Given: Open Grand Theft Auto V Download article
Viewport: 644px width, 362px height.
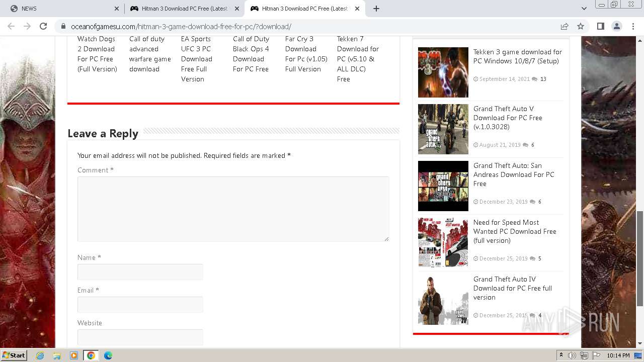Looking at the screenshot, I should click(508, 118).
